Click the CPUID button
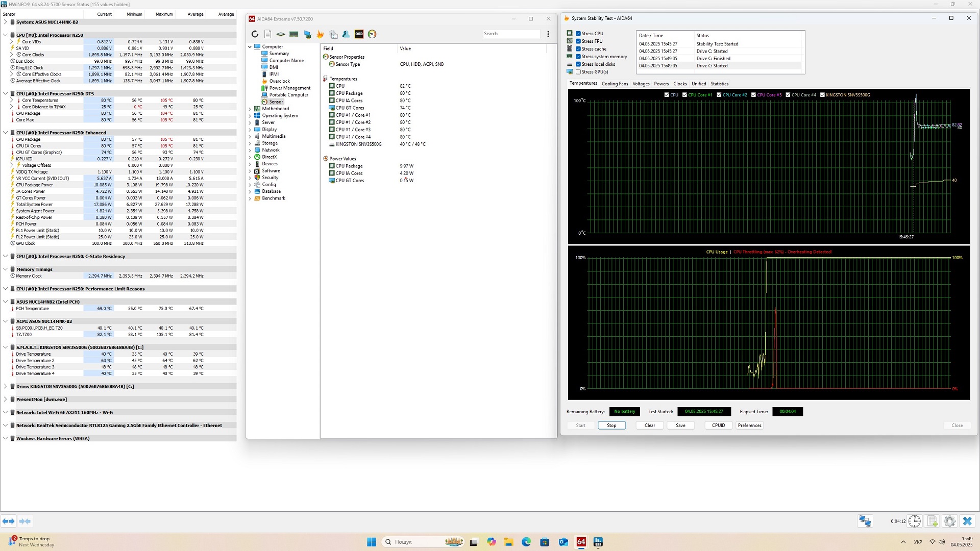This screenshot has height=551, width=980. coord(718,425)
